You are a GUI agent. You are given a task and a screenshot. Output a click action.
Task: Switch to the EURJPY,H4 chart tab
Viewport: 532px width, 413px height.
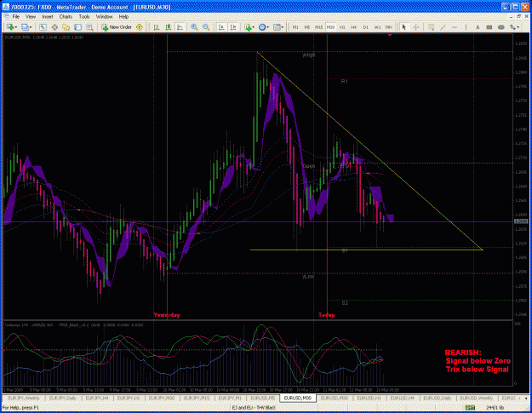[97, 398]
